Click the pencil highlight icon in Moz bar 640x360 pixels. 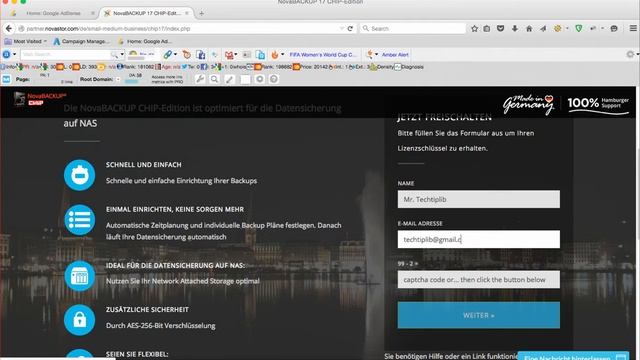point(230,79)
